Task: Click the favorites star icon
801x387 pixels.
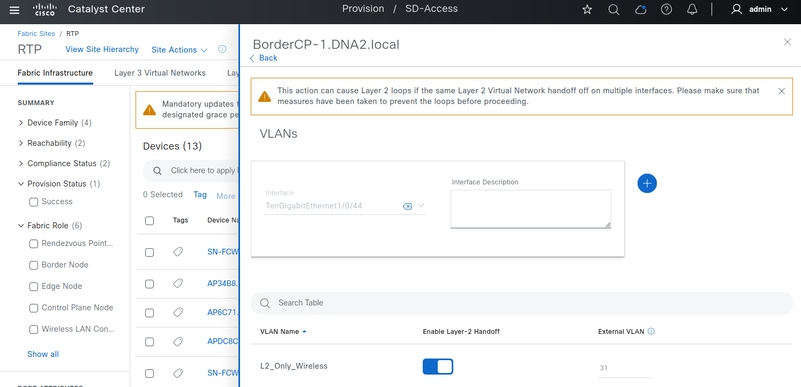Action: click(587, 9)
